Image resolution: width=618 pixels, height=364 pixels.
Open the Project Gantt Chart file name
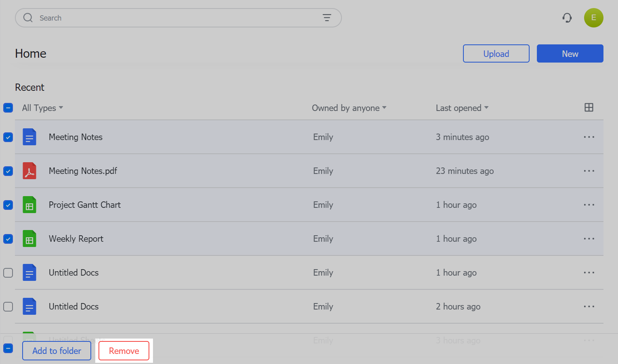pos(85,205)
